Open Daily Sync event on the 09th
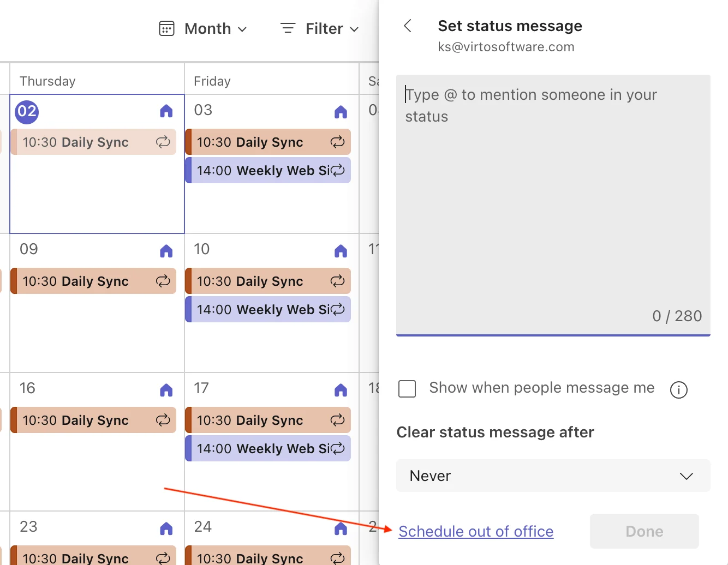This screenshot has height=565, width=728. click(x=93, y=281)
